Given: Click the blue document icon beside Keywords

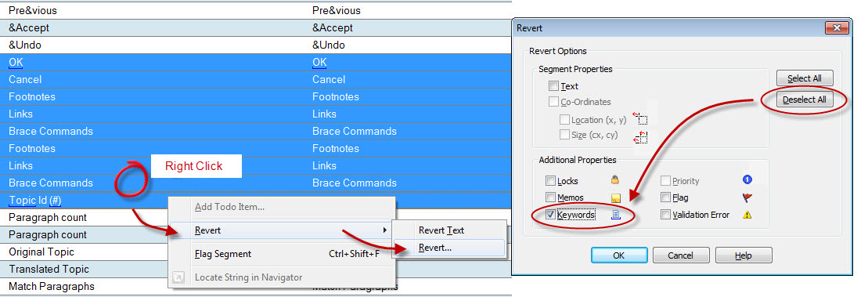Looking at the screenshot, I should (x=615, y=215).
